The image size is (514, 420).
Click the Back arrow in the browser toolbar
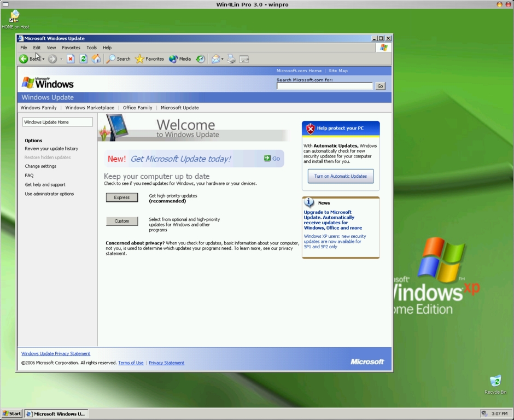coord(24,59)
